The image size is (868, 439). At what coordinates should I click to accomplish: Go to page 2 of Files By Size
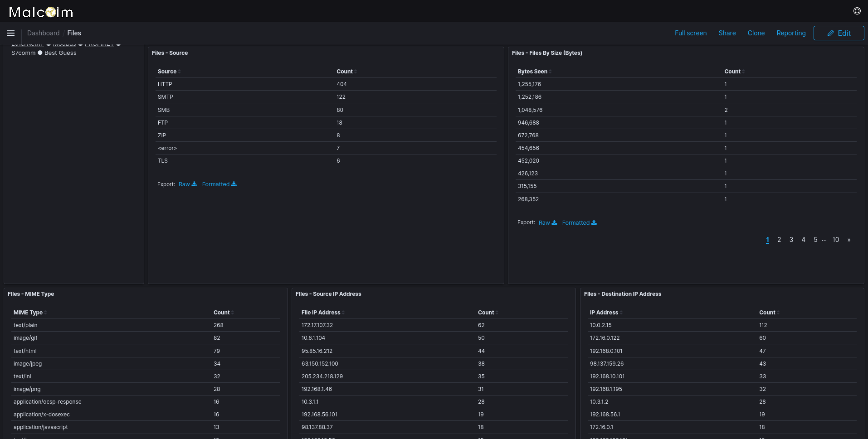779,240
